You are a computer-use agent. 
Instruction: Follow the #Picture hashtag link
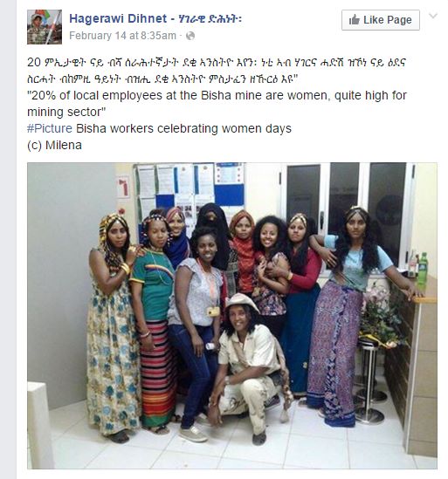[x=50, y=128]
